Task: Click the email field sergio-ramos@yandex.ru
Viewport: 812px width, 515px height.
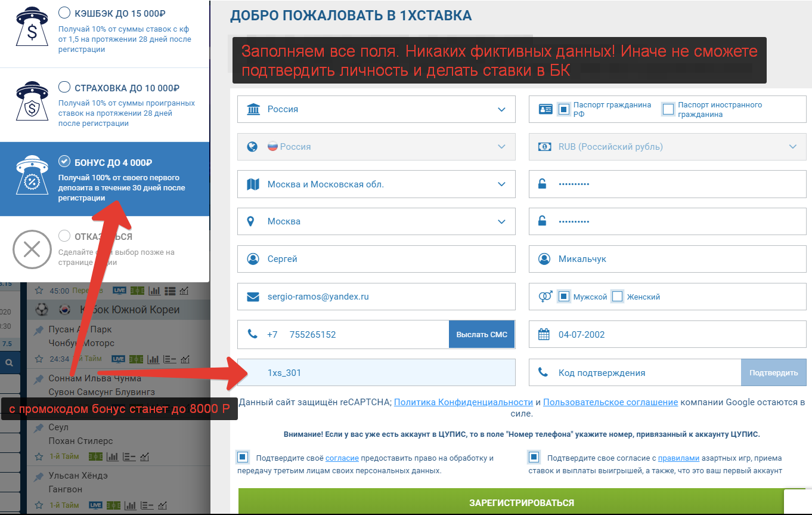Action: pyautogui.click(x=376, y=297)
